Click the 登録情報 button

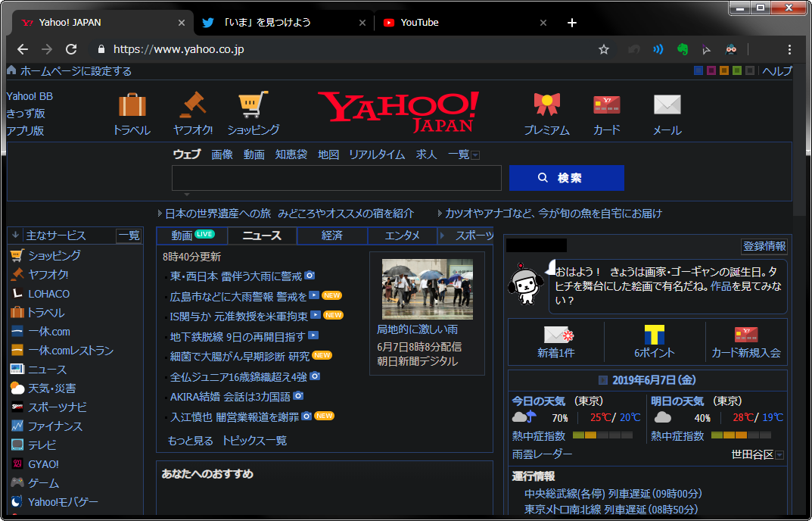[764, 246]
